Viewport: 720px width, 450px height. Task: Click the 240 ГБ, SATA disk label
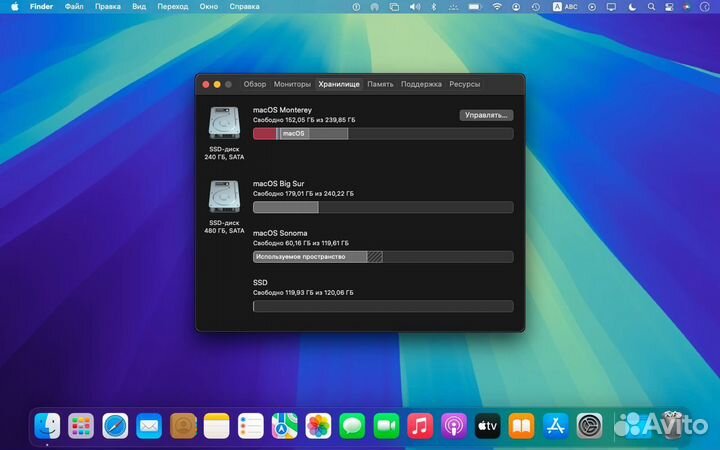point(224,157)
